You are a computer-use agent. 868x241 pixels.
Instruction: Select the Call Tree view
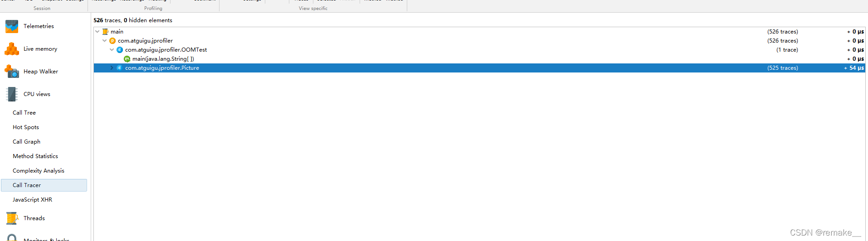[x=24, y=113]
